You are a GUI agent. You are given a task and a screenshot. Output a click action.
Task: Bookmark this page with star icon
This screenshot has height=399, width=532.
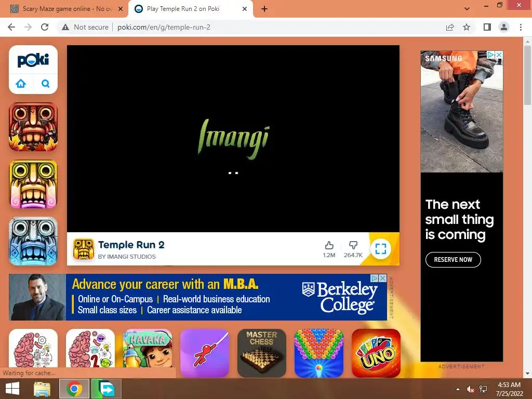pos(467,27)
